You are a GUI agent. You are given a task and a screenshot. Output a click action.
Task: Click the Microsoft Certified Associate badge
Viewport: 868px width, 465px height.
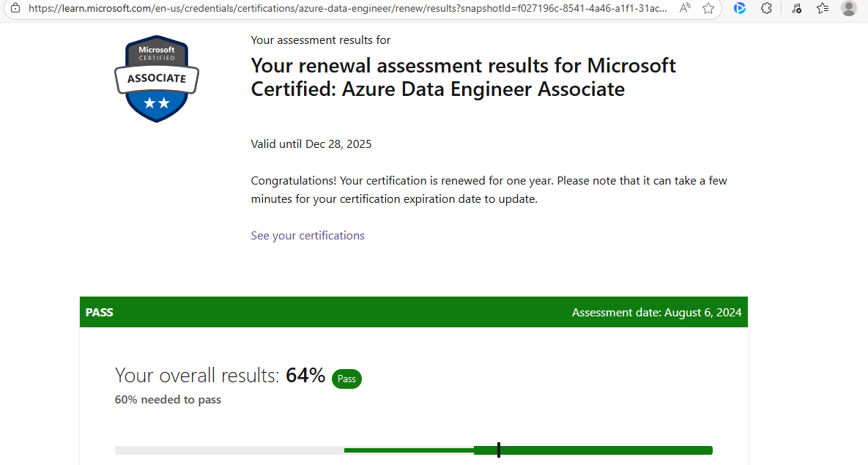[x=157, y=78]
